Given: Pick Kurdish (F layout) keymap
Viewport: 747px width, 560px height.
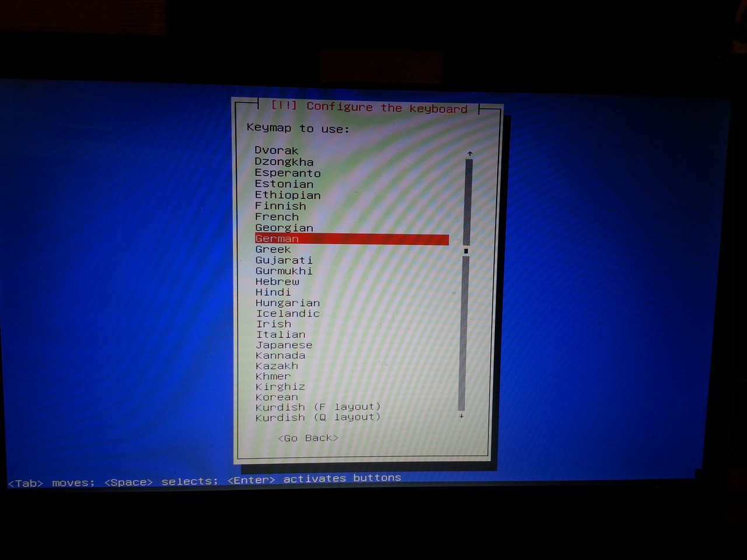Looking at the screenshot, I should point(318,407).
